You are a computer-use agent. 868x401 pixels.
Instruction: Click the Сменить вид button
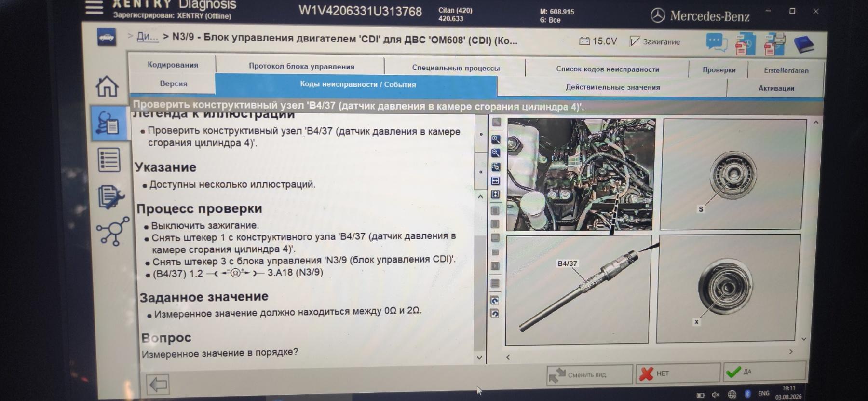tap(589, 374)
